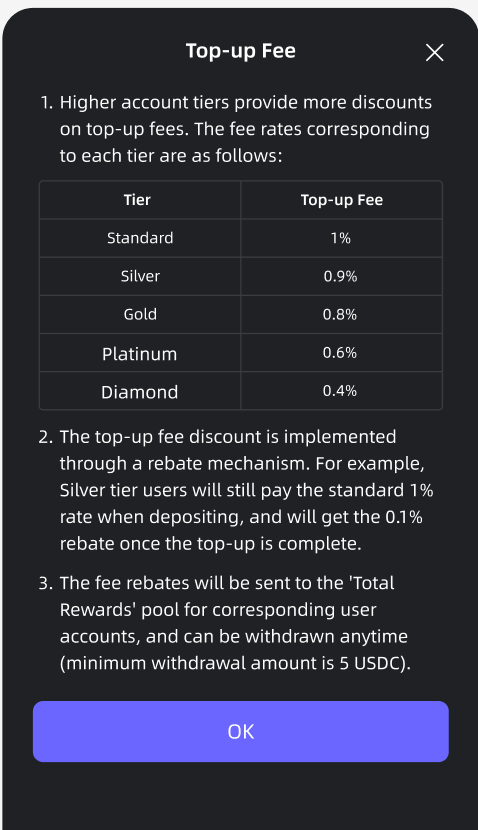
Task: Select the Gold tier cell
Action: 140,314
